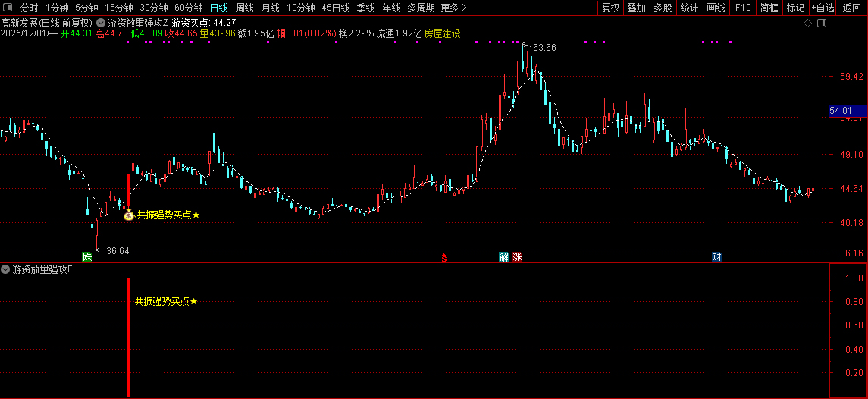This screenshot has height=399, width=868.
Task: Click the 解 event marker on timeline
Action: point(504,256)
